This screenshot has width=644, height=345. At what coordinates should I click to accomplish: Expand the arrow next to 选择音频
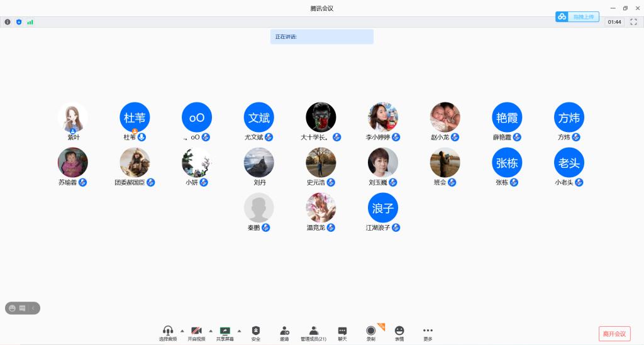coord(182,331)
